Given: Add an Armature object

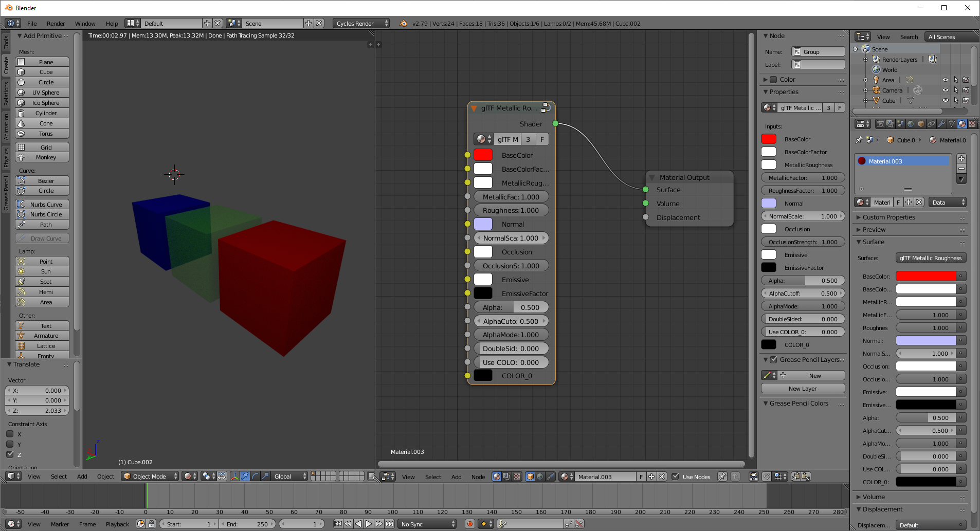Looking at the screenshot, I should point(42,336).
